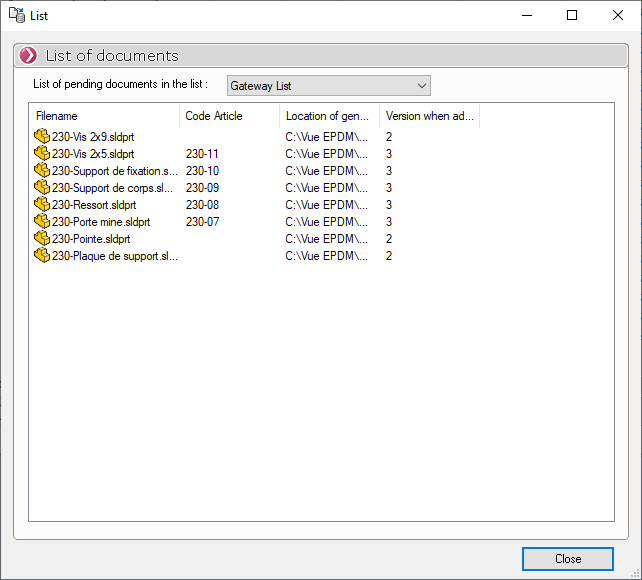Viewport: 642px width, 580px height.
Task: Click the icon next to 230-Plaque de support
Action: [x=41, y=255]
